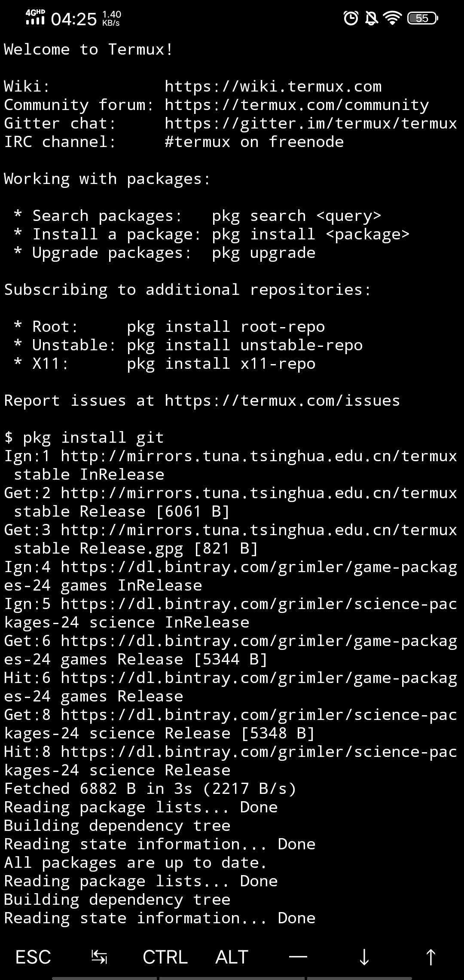Tap the up arrow key
Viewport: 464px width, 980px height.
[430, 957]
